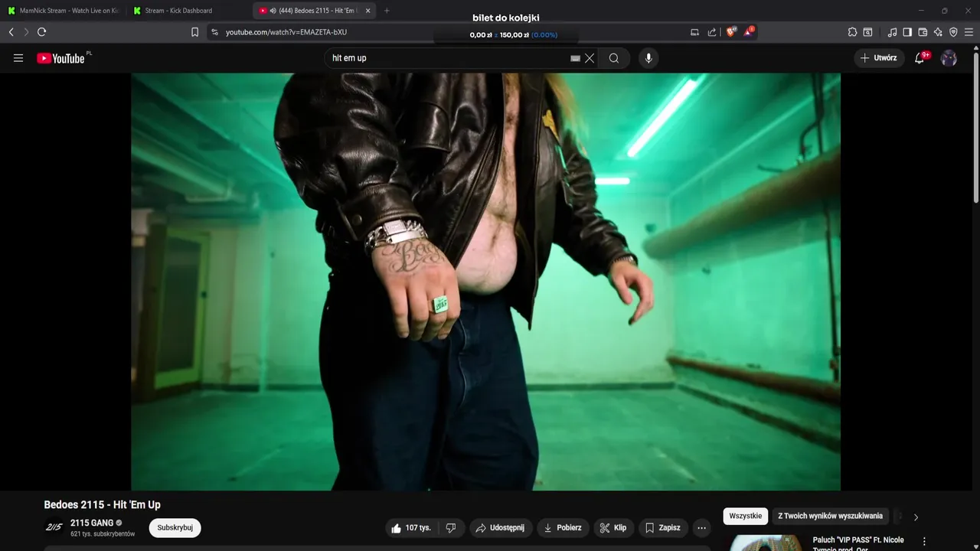This screenshot has height=551, width=980.
Task: Dislike the video with thumbs down
Action: (x=451, y=528)
